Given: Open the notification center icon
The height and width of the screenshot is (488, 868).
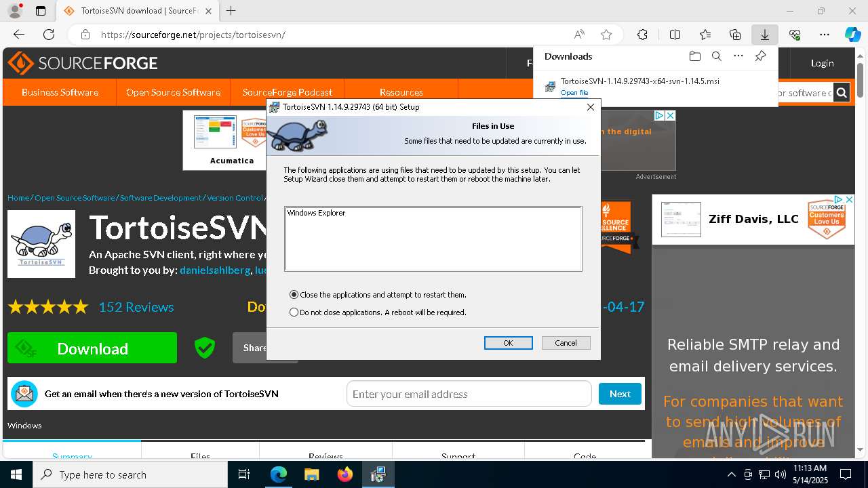Looking at the screenshot, I should click(846, 474).
